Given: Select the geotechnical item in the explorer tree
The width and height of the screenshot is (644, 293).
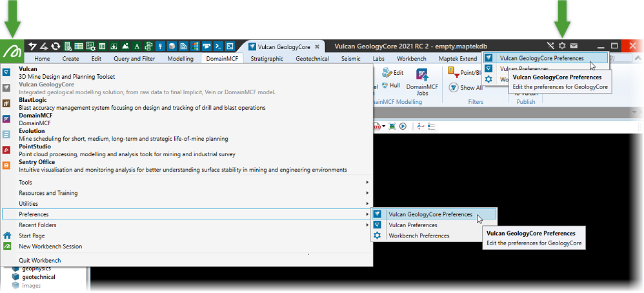Looking at the screenshot, I should pos(39,277).
